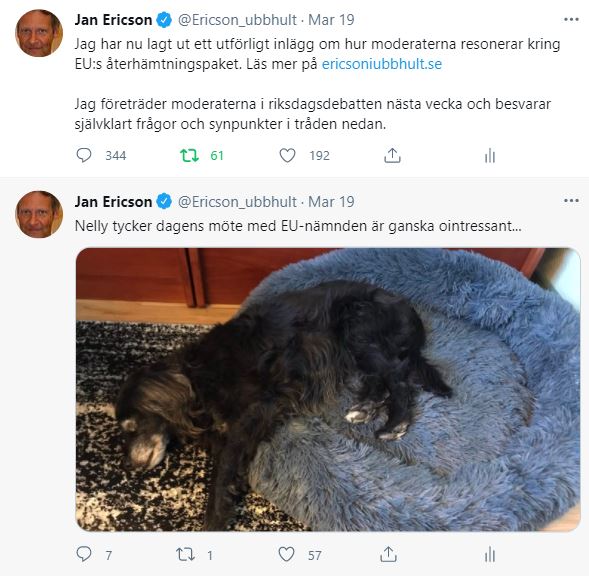
Task: Retweet the Nelly dog tweet
Action: pos(185,554)
